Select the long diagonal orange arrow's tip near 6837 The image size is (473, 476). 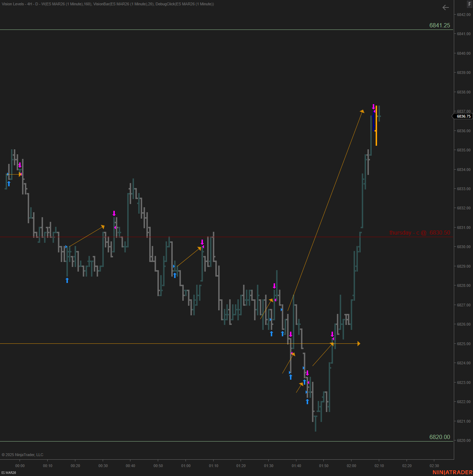tap(362, 112)
